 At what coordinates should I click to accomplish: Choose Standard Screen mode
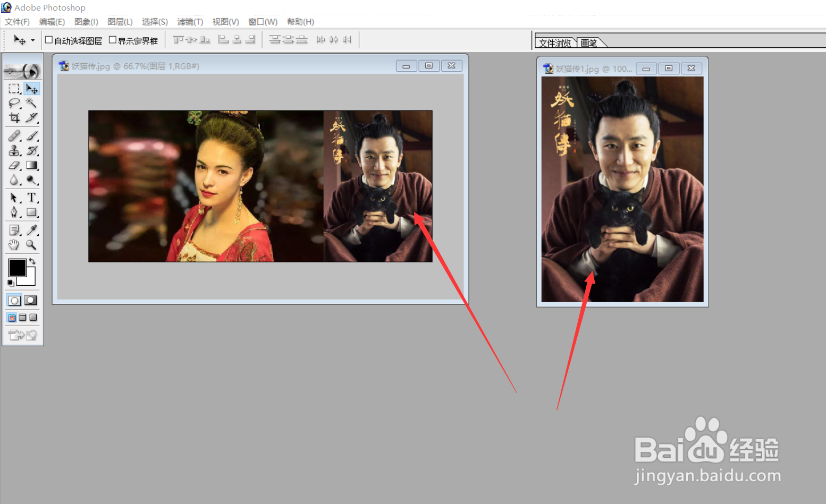(12, 318)
